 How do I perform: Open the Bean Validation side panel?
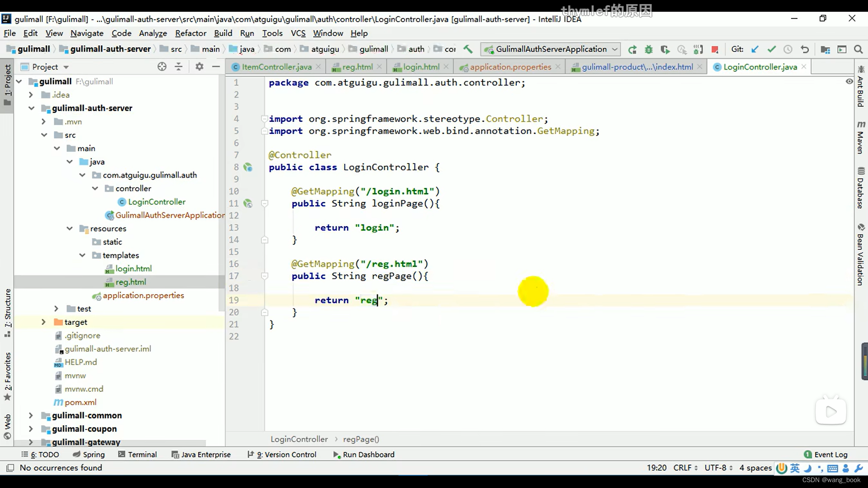pos(860,254)
